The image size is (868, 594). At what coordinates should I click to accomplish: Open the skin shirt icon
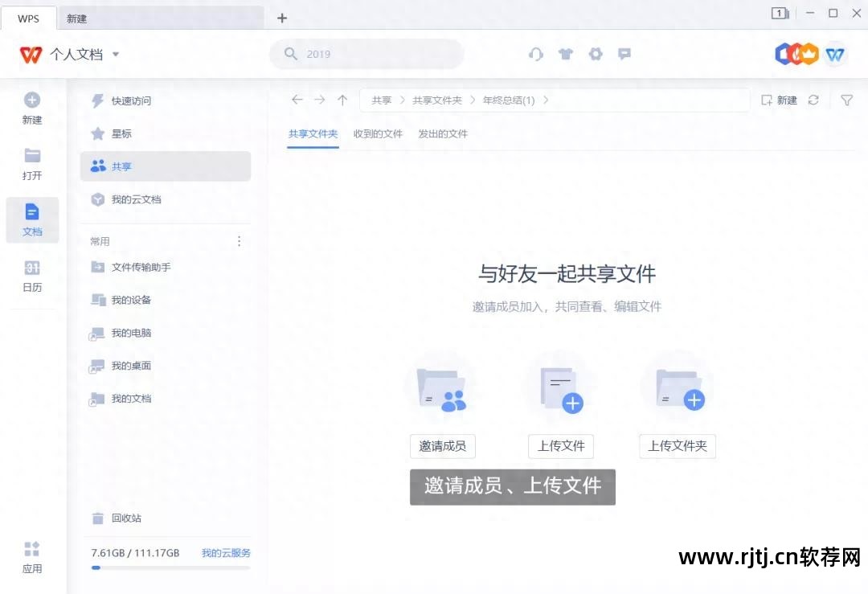click(566, 54)
